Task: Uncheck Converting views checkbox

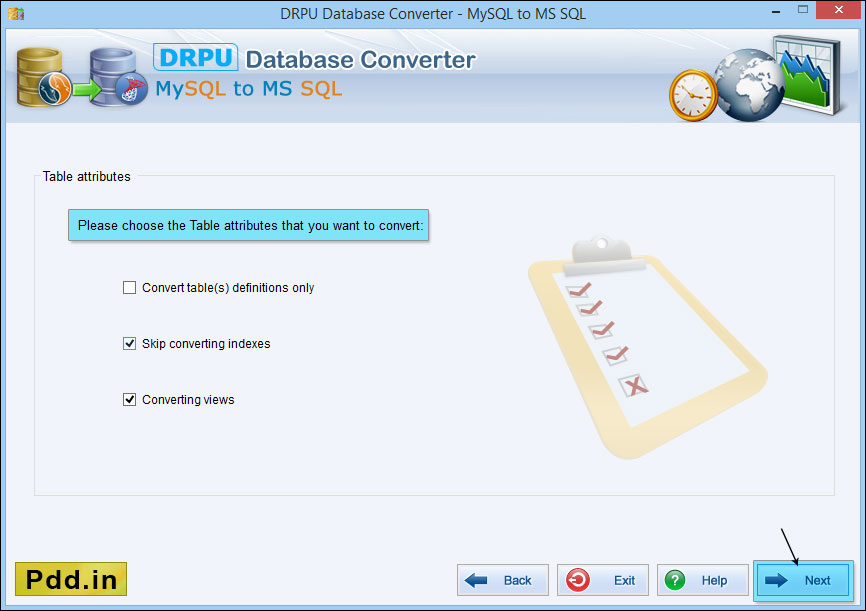Action: [129, 399]
